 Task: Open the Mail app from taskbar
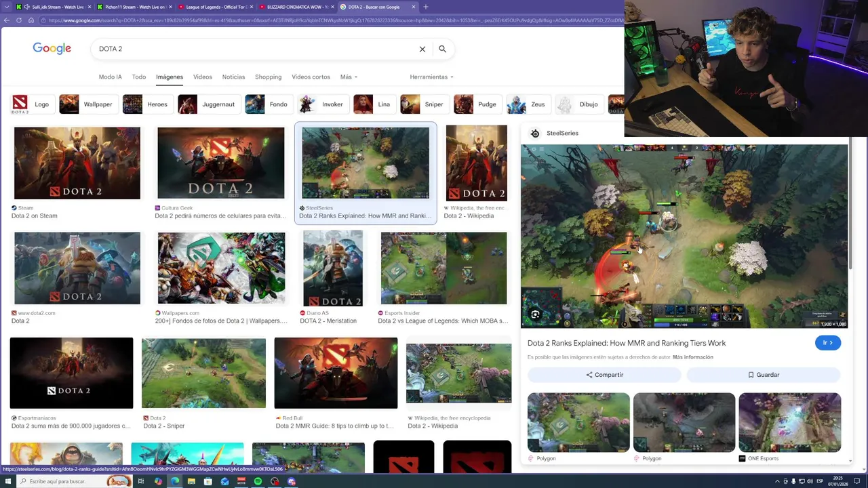(224, 481)
